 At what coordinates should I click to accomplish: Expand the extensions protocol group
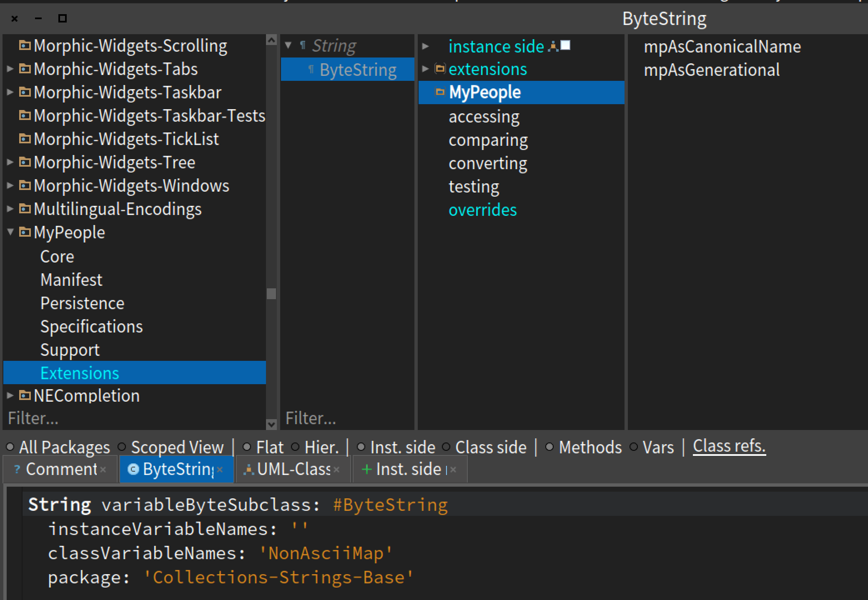pos(425,68)
